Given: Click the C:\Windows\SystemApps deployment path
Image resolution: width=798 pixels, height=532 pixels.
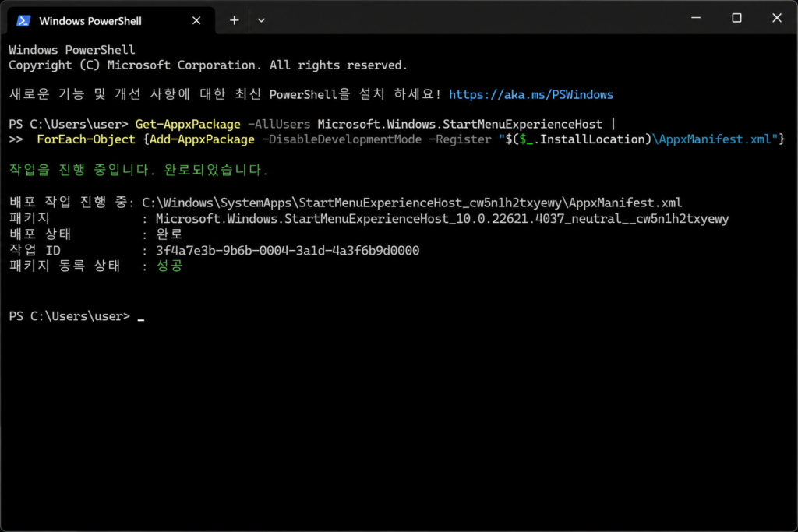Looking at the screenshot, I should pyautogui.click(x=411, y=203).
